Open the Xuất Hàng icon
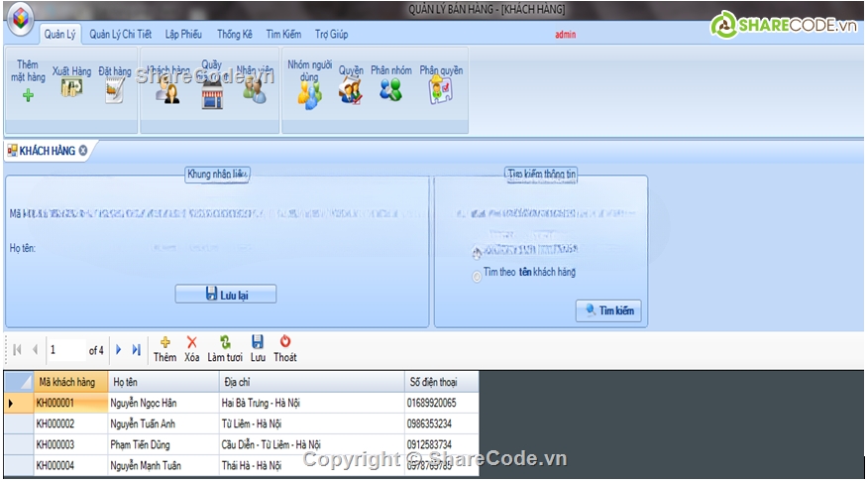868x483 pixels. (x=71, y=87)
